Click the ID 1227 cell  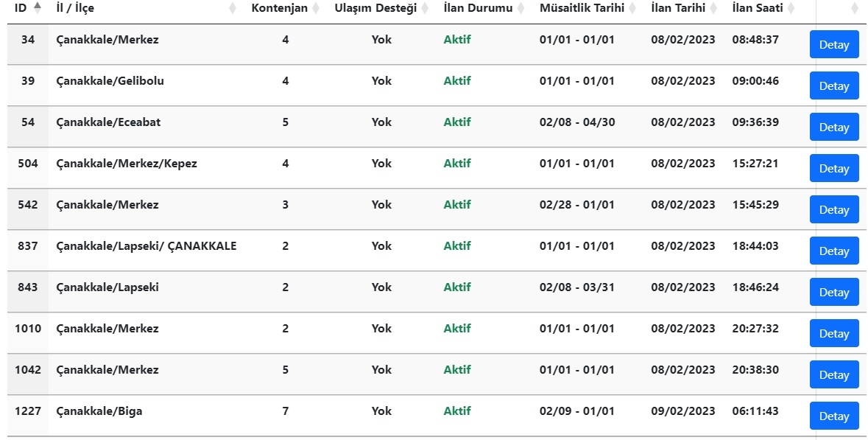(x=28, y=416)
